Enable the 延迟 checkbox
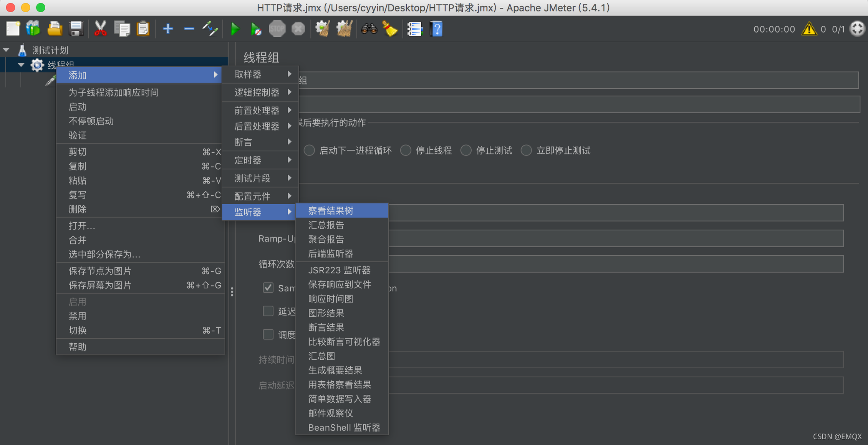Screen dimensions: 868x445 (x=268, y=311)
